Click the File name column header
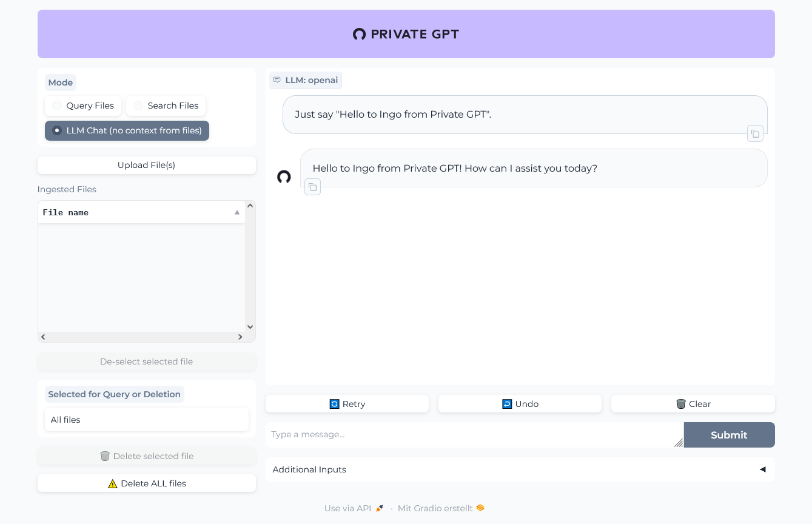This screenshot has width=812, height=524. point(142,212)
